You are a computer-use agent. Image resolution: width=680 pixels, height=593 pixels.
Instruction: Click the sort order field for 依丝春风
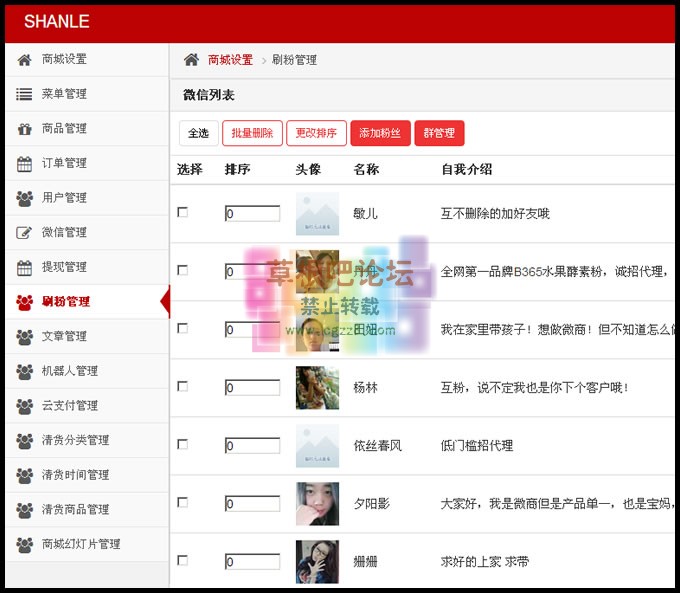(252, 446)
